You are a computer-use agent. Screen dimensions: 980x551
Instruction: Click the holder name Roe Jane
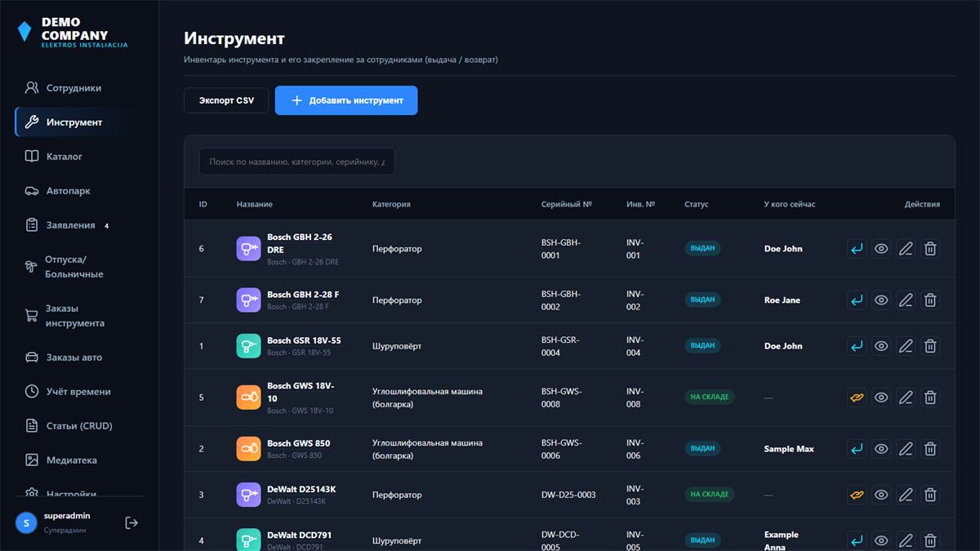pyautogui.click(x=782, y=300)
